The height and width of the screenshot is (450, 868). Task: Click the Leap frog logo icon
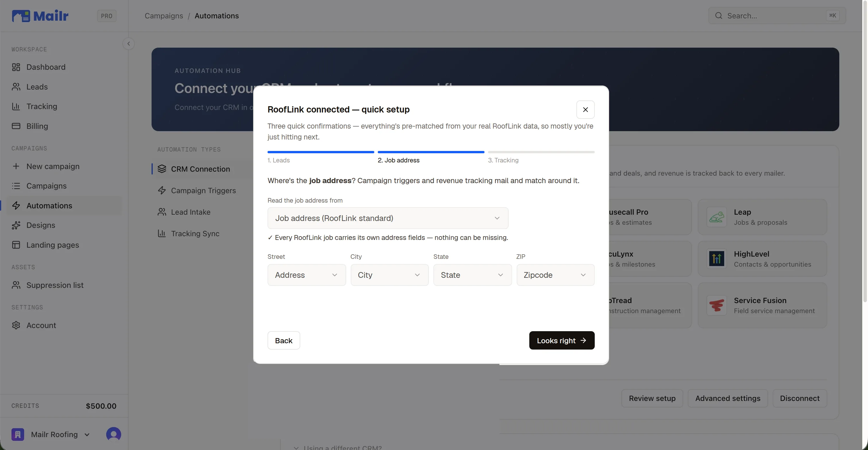716,217
